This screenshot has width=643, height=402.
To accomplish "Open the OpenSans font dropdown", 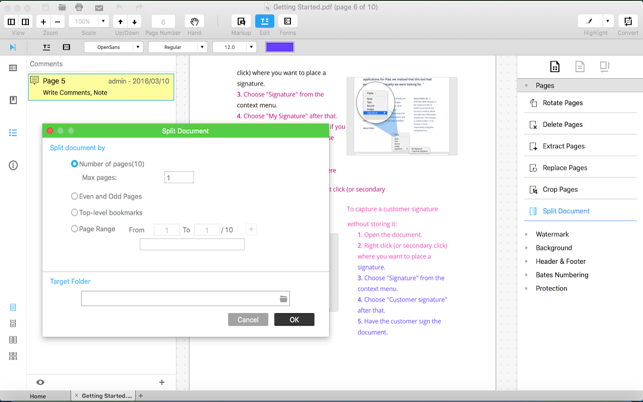I will 113,47.
